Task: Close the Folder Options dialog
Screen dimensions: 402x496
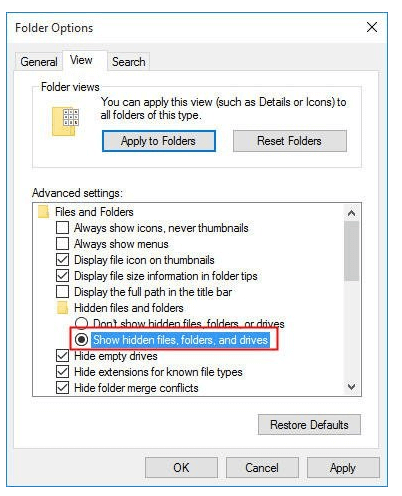Action: (372, 27)
